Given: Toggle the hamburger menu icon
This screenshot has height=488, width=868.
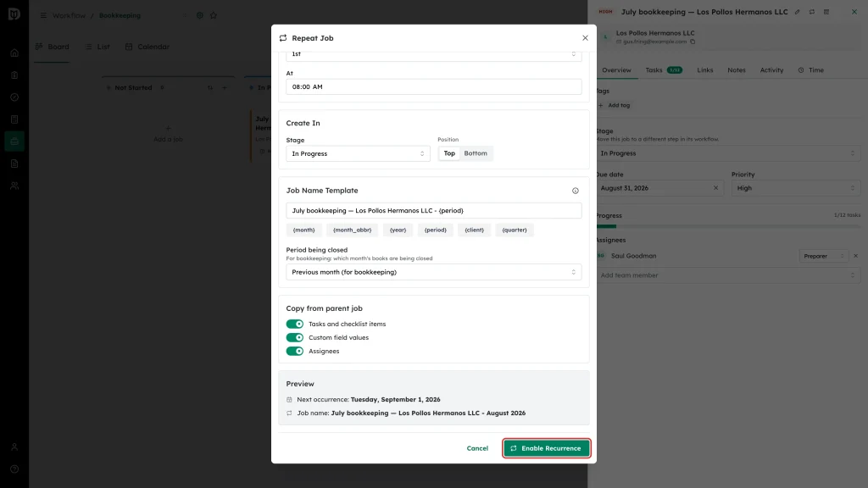Looking at the screenshot, I should coord(43,15).
